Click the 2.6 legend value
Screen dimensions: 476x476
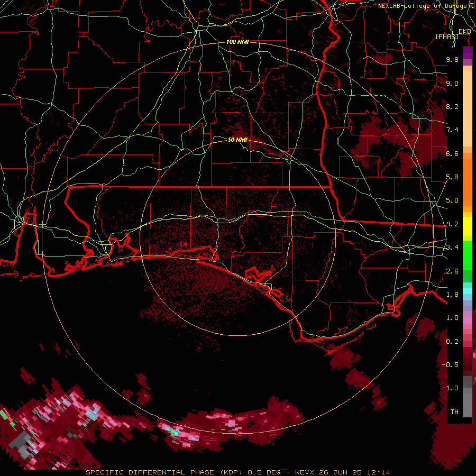point(452,271)
